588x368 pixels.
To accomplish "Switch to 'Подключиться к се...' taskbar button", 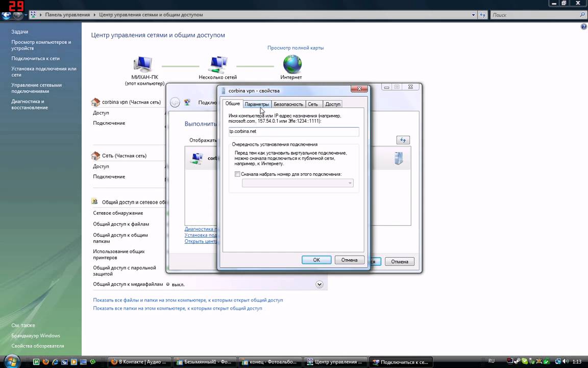I will pyautogui.click(x=401, y=362).
